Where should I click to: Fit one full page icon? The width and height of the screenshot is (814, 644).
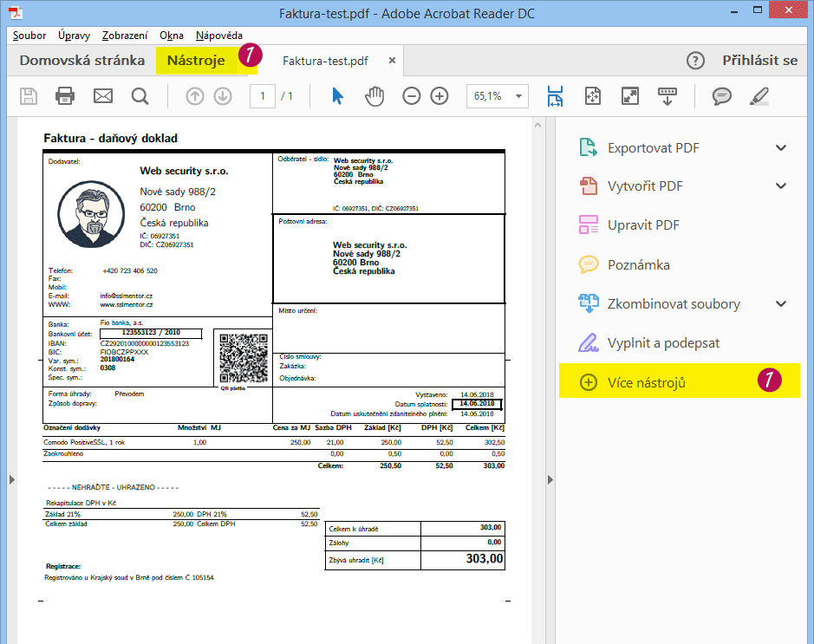coord(592,96)
